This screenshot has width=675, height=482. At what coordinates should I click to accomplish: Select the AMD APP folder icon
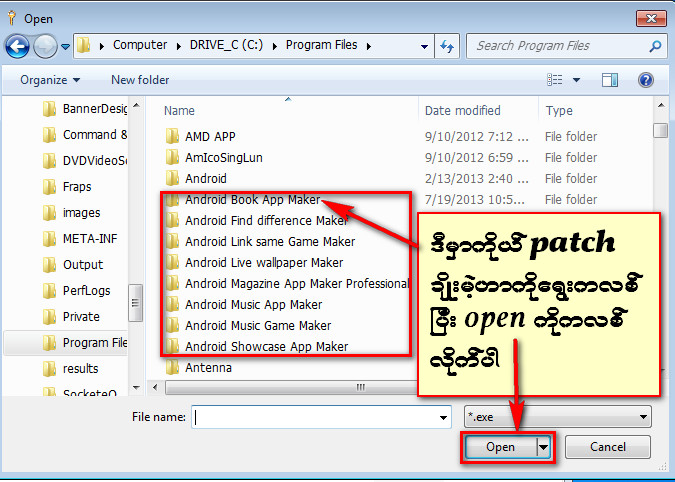(x=172, y=136)
